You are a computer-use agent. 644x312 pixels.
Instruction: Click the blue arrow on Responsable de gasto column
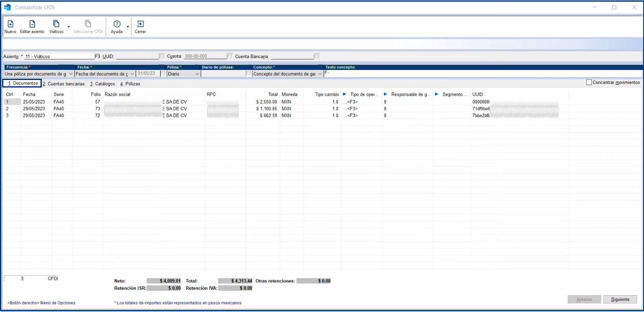386,94
